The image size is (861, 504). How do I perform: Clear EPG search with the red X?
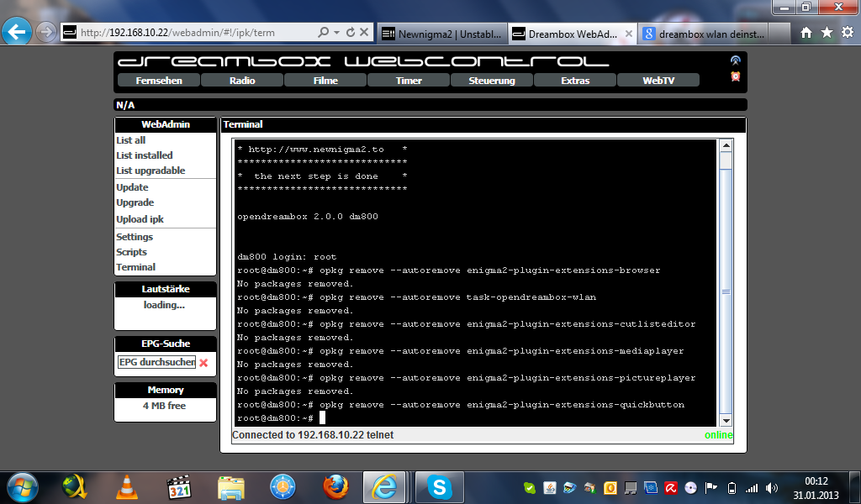[203, 363]
